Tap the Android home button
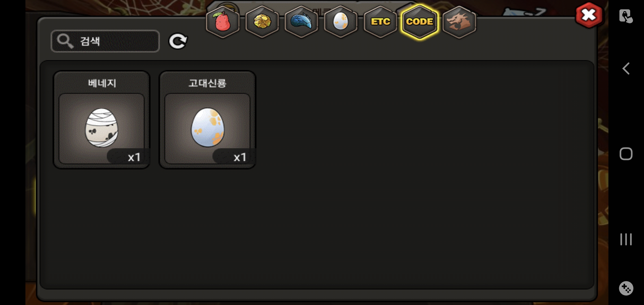Viewport: 644px width, 305px height. [x=626, y=154]
